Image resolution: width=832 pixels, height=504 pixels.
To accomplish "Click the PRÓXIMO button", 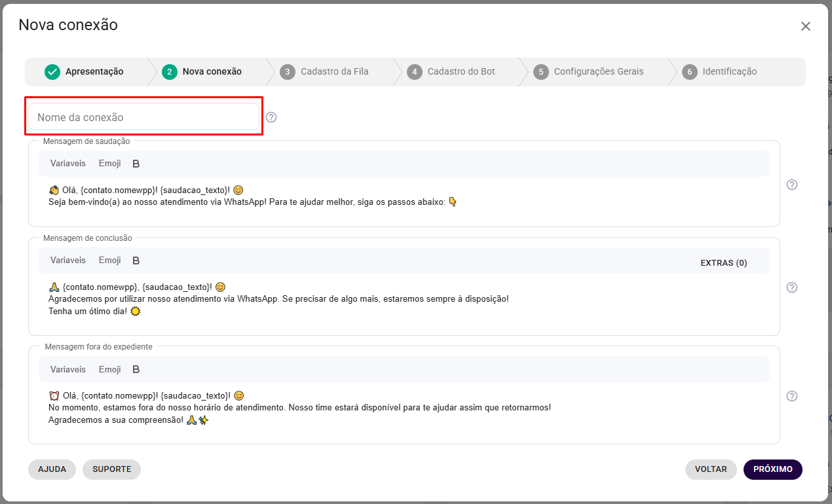I will pos(772,469).
